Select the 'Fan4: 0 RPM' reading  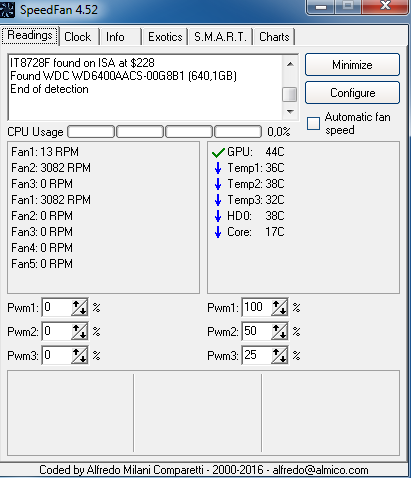42,248
